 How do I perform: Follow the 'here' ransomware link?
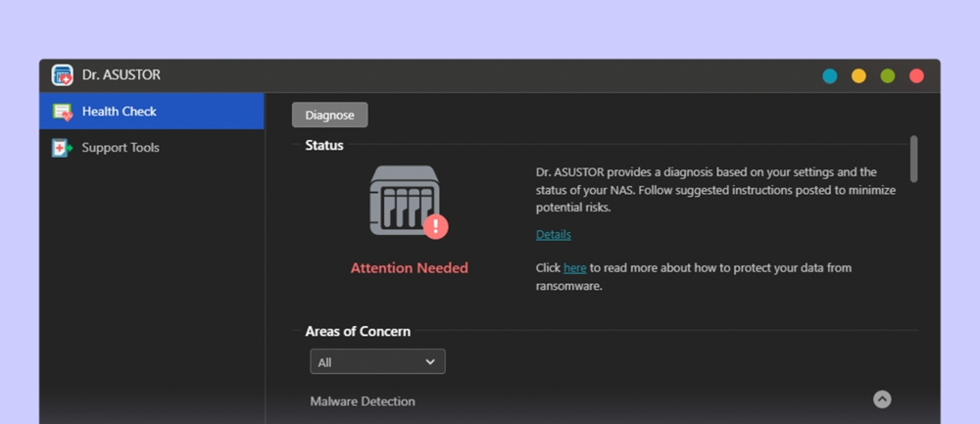(575, 268)
